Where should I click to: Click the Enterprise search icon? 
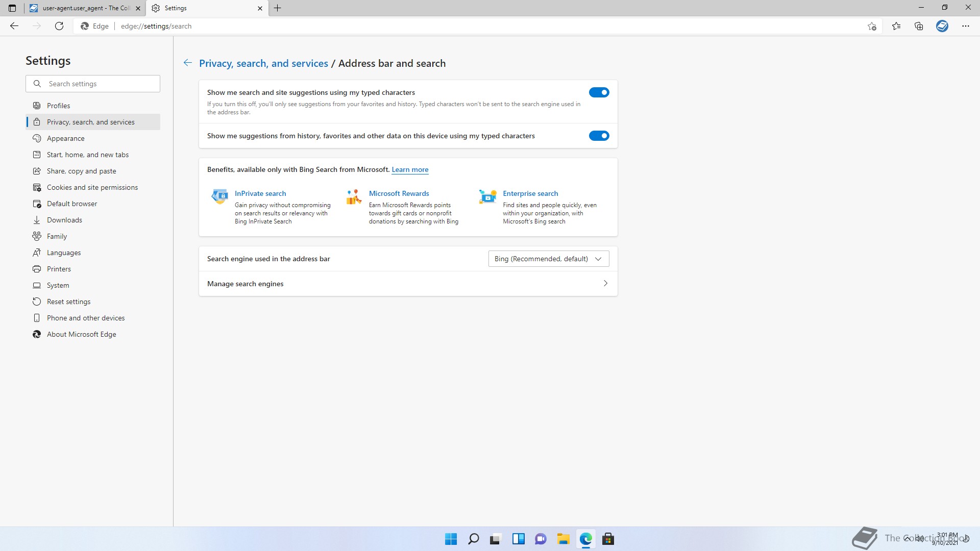[488, 196]
